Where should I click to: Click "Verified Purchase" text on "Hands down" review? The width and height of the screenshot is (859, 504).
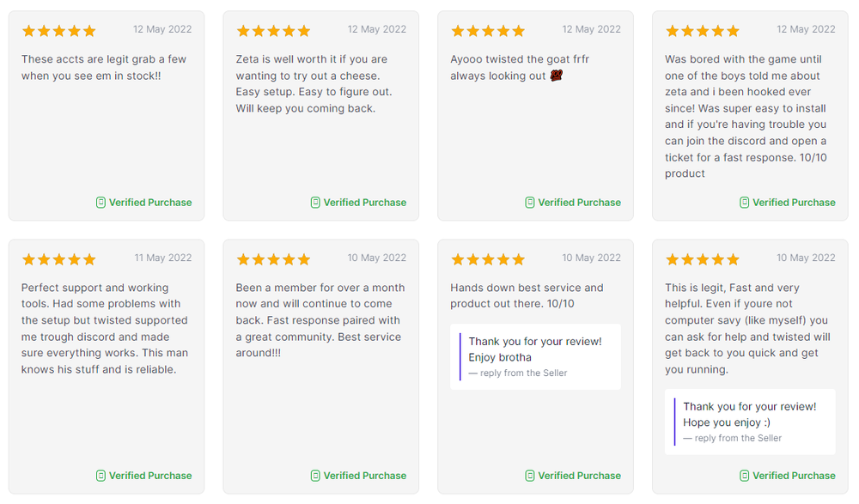click(579, 476)
